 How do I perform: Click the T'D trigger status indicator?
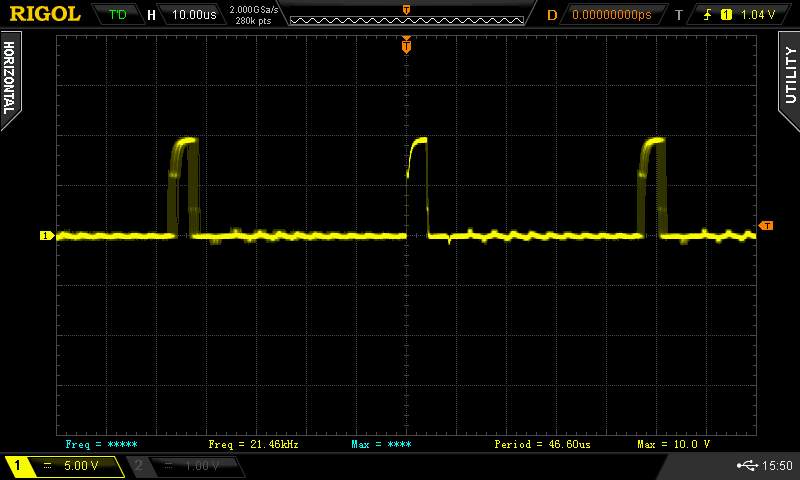(117, 15)
